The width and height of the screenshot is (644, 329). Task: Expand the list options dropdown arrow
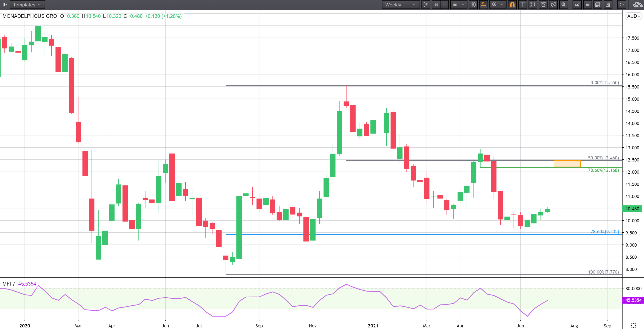pyautogui.click(x=463, y=5)
